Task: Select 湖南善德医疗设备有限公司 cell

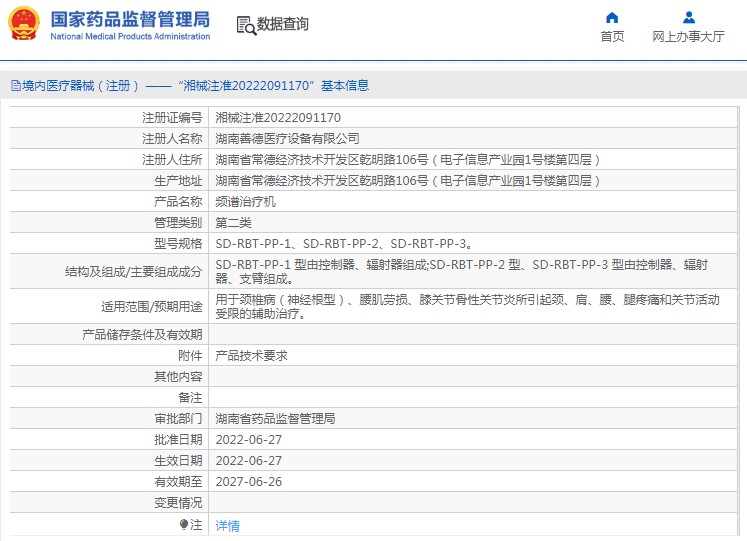Action: pyautogui.click(x=287, y=139)
